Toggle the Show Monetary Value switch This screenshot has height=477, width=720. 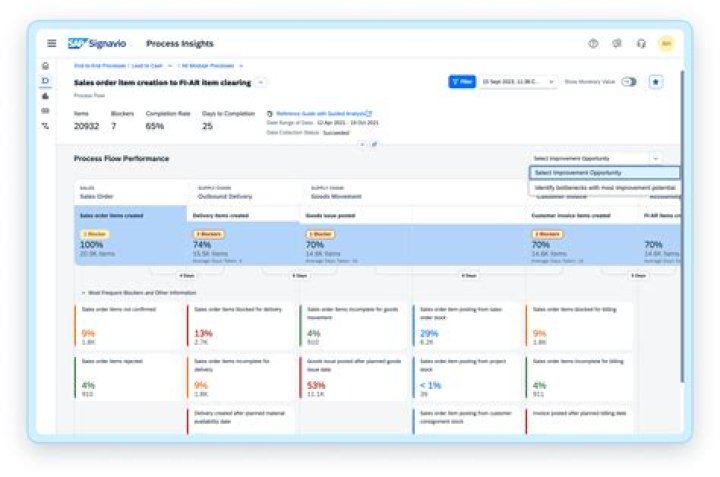pyautogui.click(x=629, y=82)
